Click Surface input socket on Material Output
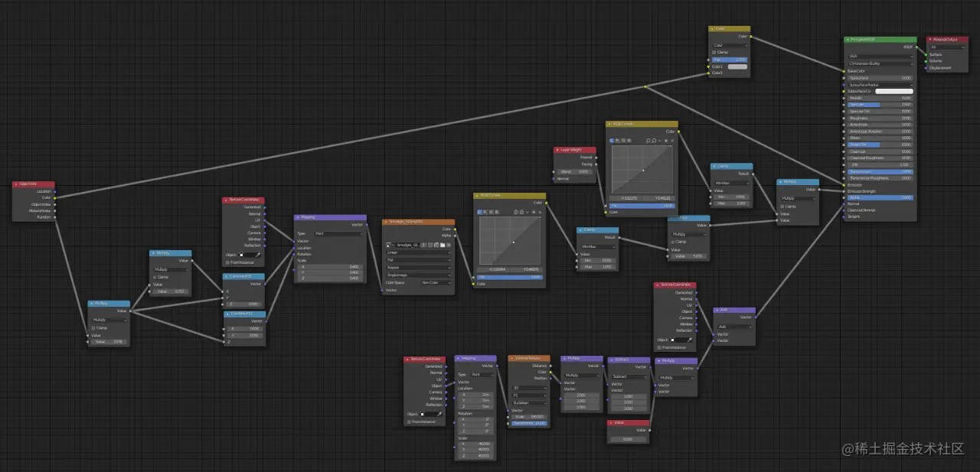The image size is (980, 472). [x=926, y=54]
